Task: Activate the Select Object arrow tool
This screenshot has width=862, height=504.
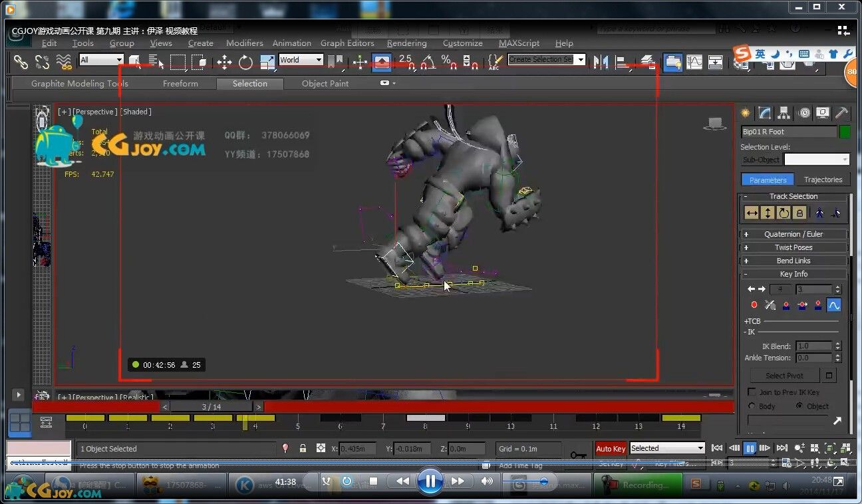Action: (136, 62)
